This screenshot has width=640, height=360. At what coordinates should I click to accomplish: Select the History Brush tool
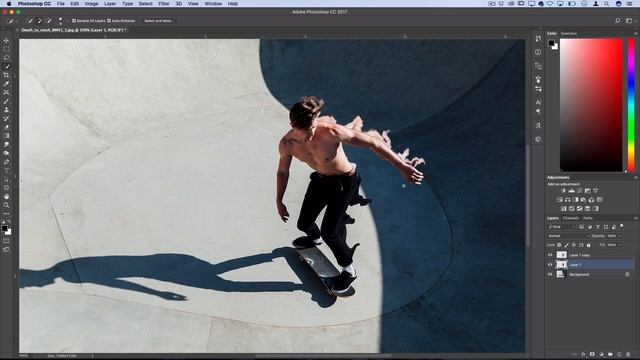click(6, 118)
